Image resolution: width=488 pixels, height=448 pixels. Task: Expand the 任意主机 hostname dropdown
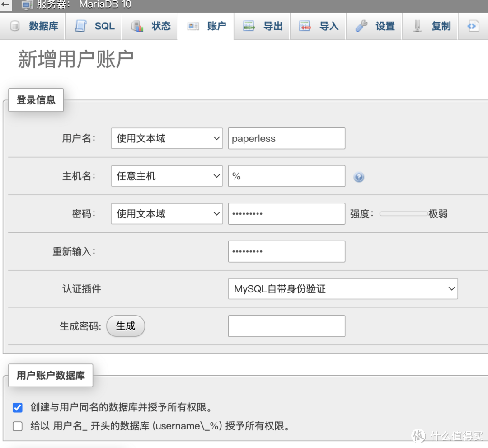[166, 176]
